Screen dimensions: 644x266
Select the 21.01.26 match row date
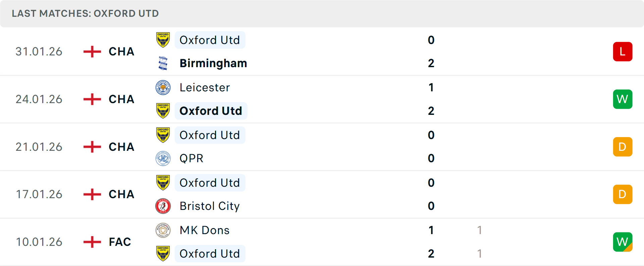(39, 147)
